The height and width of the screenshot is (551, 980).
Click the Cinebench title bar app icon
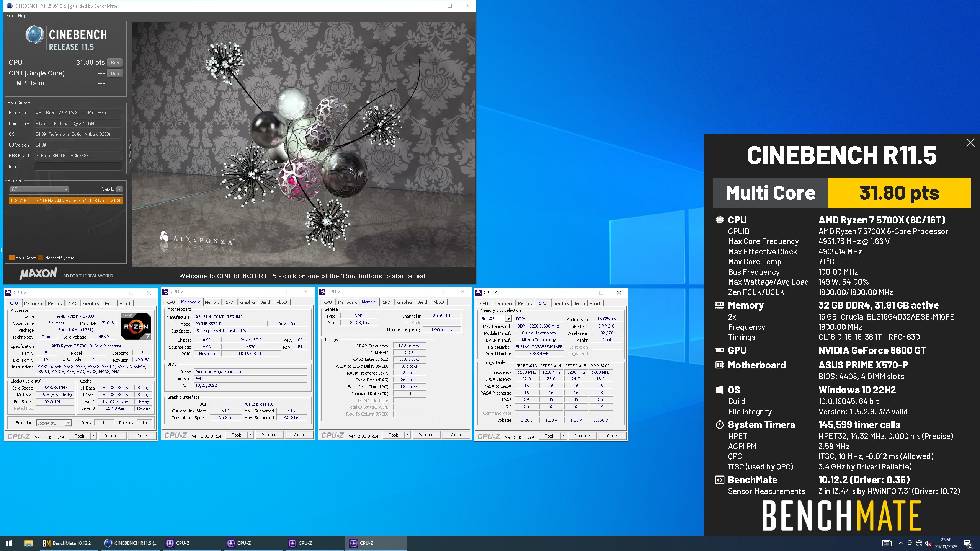[x=10, y=6]
